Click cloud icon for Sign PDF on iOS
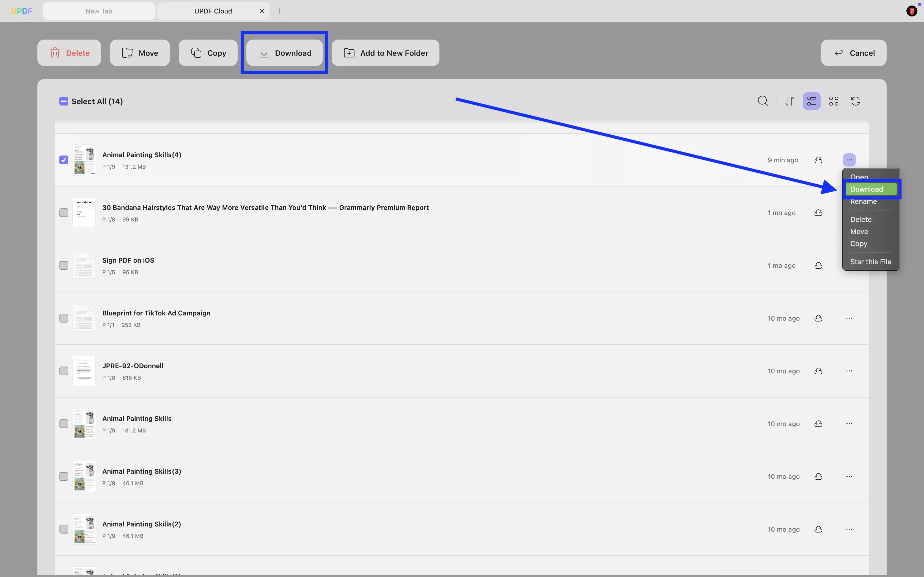The height and width of the screenshot is (577, 924). click(x=818, y=266)
